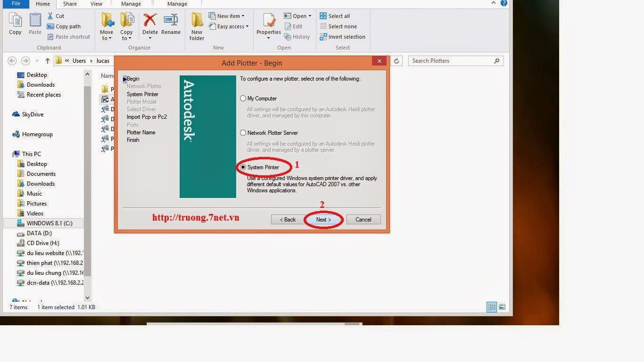The height and width of the screenshot is (362, 644).
Task: Click the Explorer Forward arrow button
Action: (25, 61)
